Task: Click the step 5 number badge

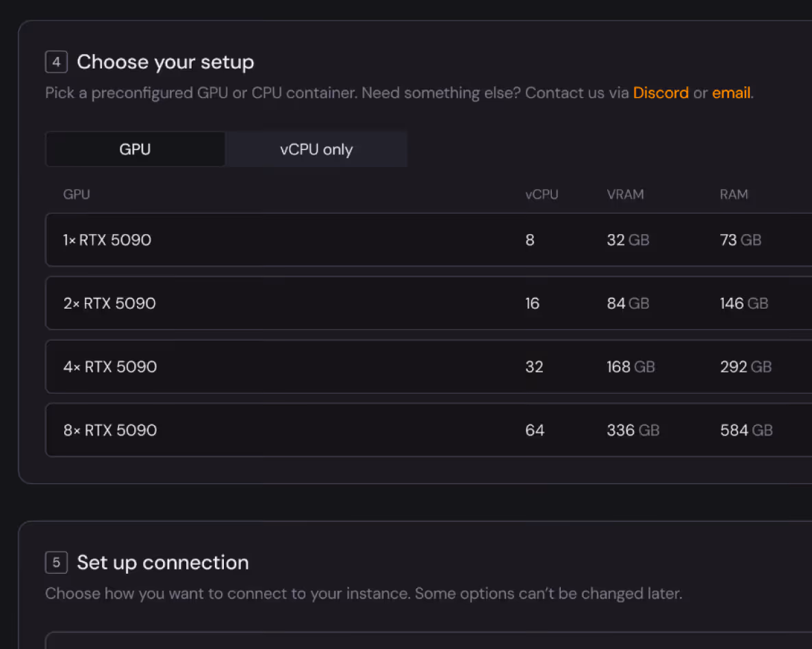Action: 56,563
